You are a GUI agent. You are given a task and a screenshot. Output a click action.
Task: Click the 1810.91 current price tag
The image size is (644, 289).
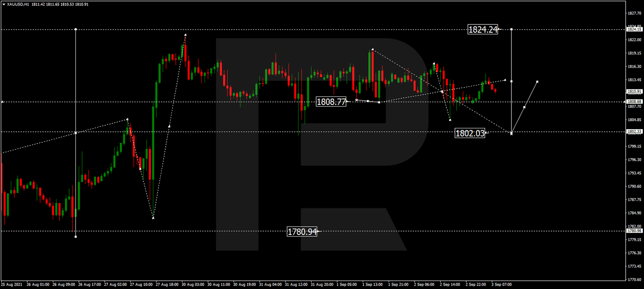pyautogui.click(x=634, y=91)
